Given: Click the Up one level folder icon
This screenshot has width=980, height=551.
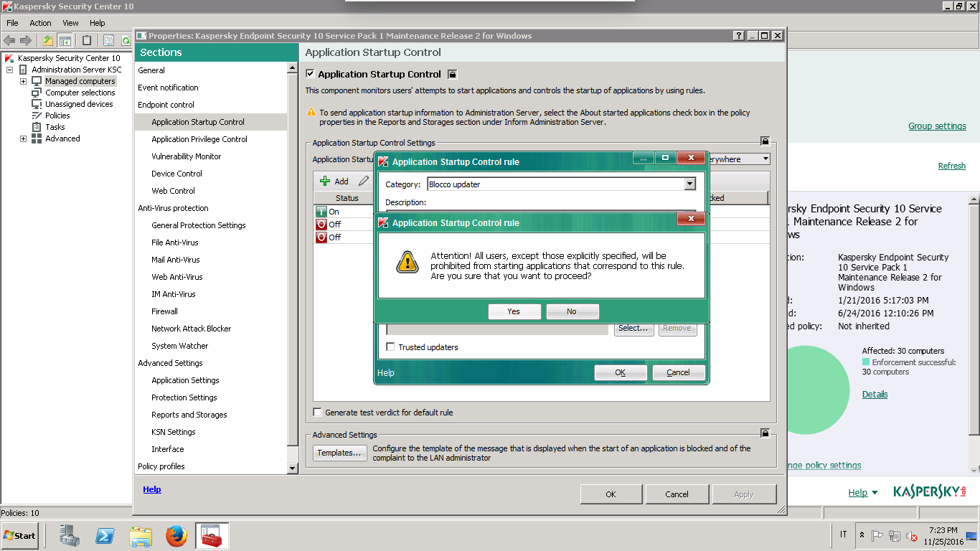Looking at the screenshot, I should point(48,40).
